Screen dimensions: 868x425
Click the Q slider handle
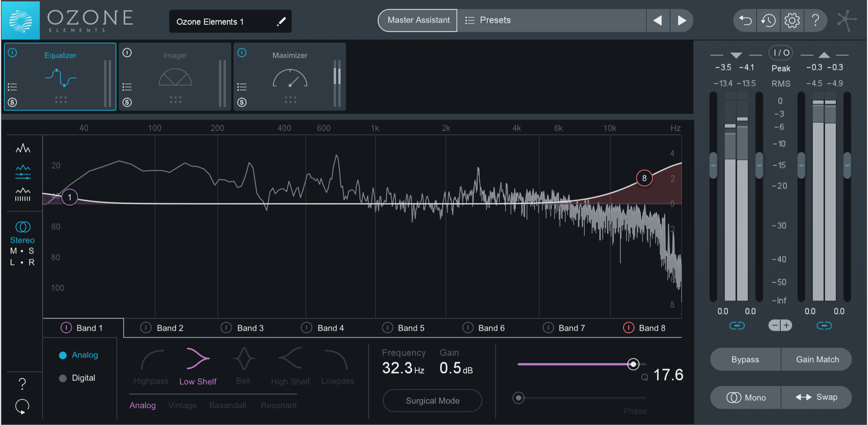[x=633, y=364]
